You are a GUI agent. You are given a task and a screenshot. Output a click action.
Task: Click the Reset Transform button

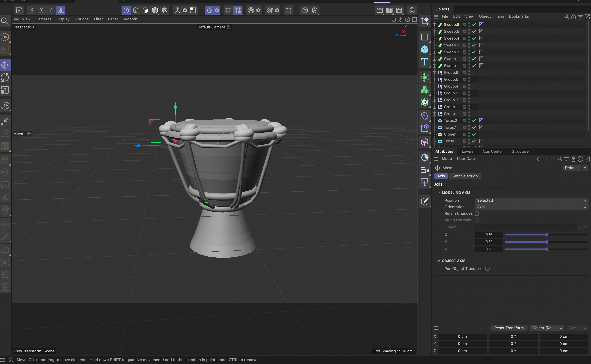click(x=509, y=328)
